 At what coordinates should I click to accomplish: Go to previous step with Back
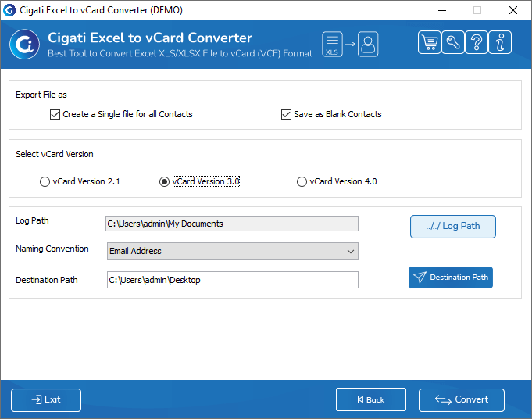(x=371, y=399)
